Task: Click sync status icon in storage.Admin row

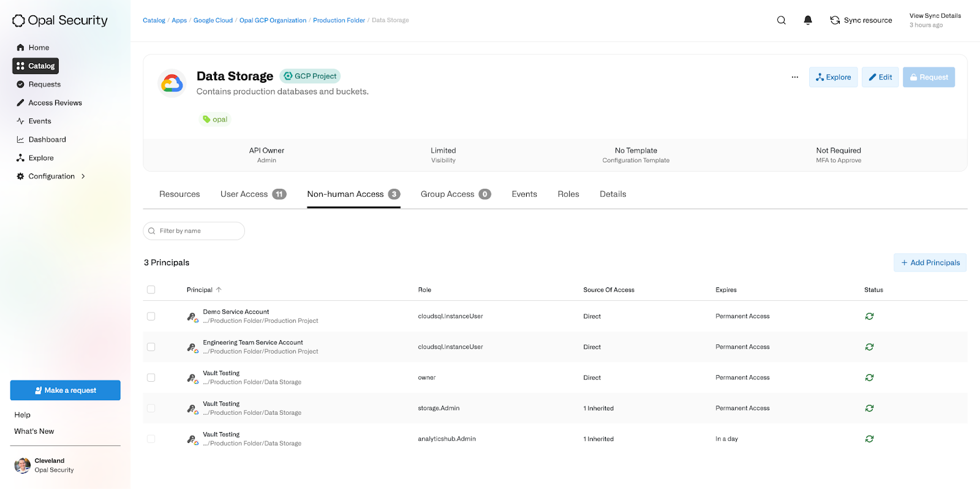Action: 869,408
